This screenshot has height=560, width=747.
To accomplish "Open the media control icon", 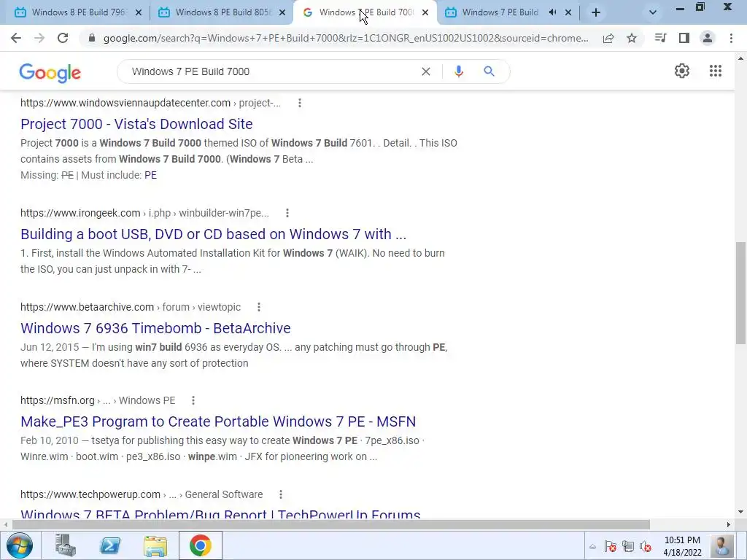I will pos(660,38).
